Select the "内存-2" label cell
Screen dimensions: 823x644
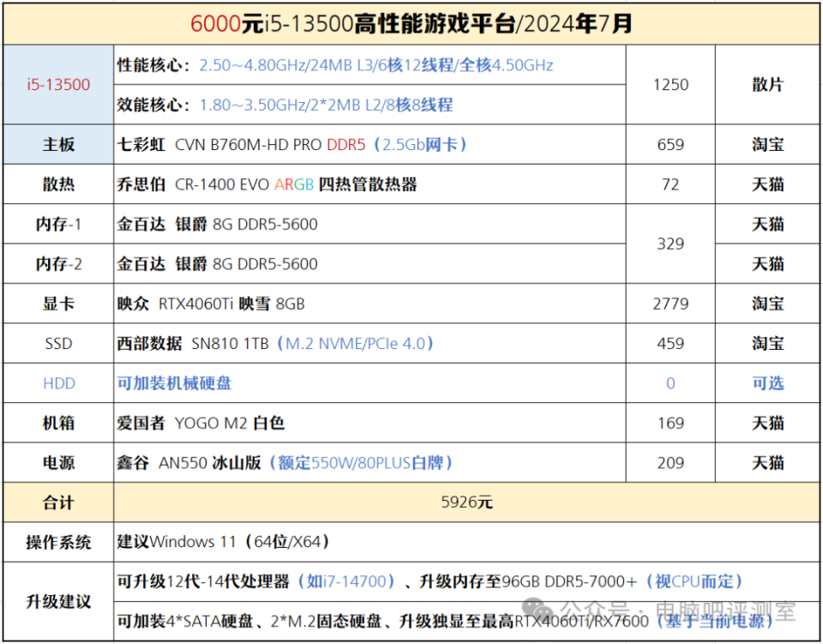58,263
